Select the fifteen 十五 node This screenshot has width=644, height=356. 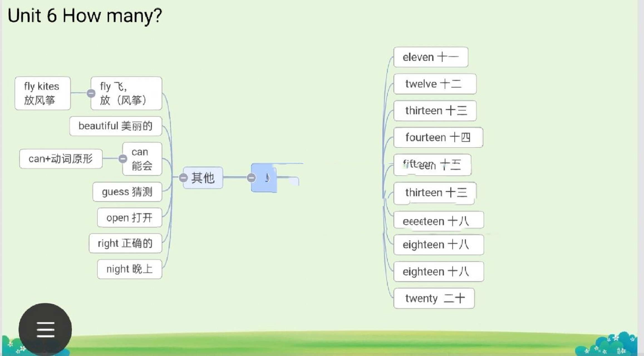click(x=432, y=165)
